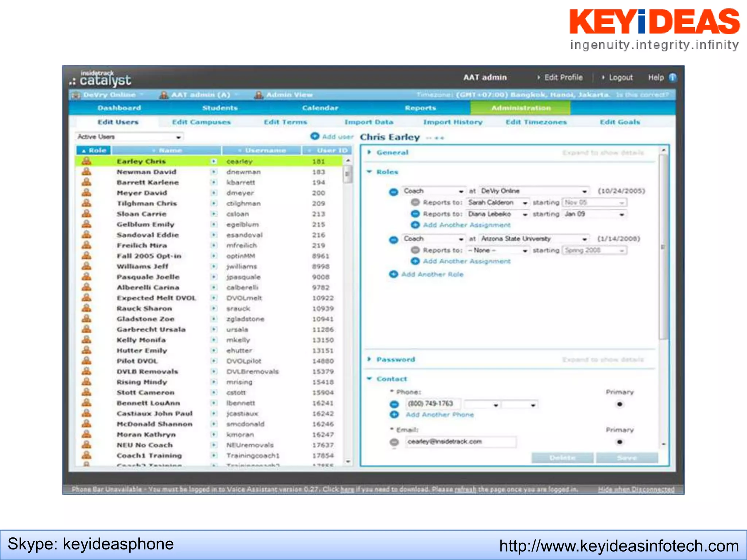This screenshot has height=560, width=747.
Task: Click the Edit Profile link
Action: pyautogui.click(x=563, y=77)
